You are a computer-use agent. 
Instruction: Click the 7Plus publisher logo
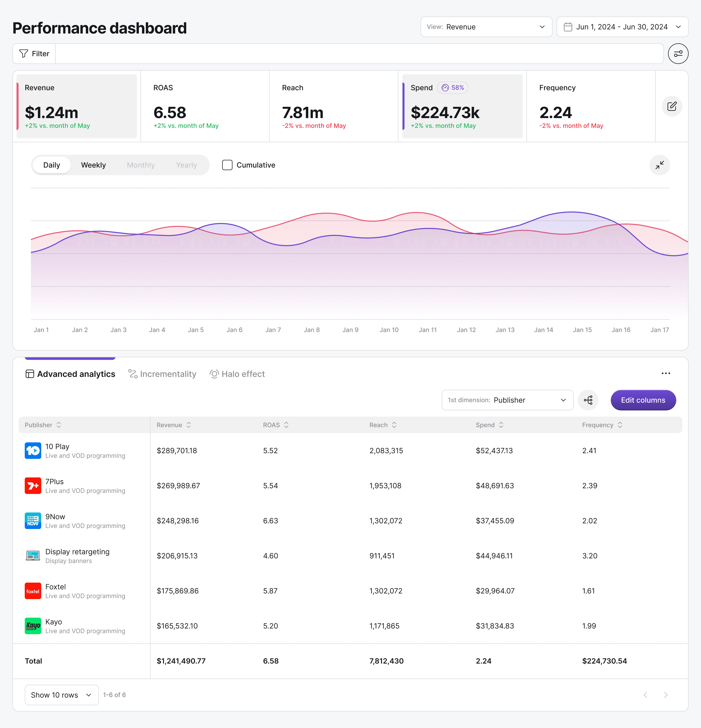click(x=33, y=485)
